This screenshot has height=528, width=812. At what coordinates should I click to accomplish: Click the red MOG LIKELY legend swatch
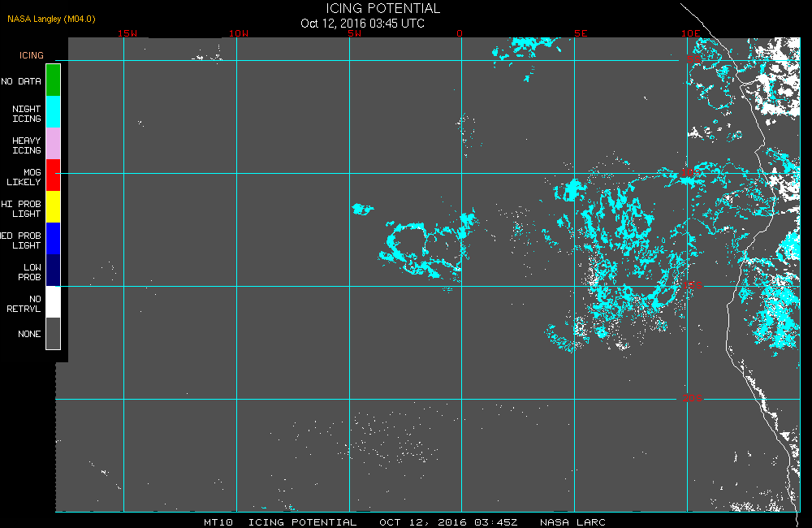click(x=54, y=175)
